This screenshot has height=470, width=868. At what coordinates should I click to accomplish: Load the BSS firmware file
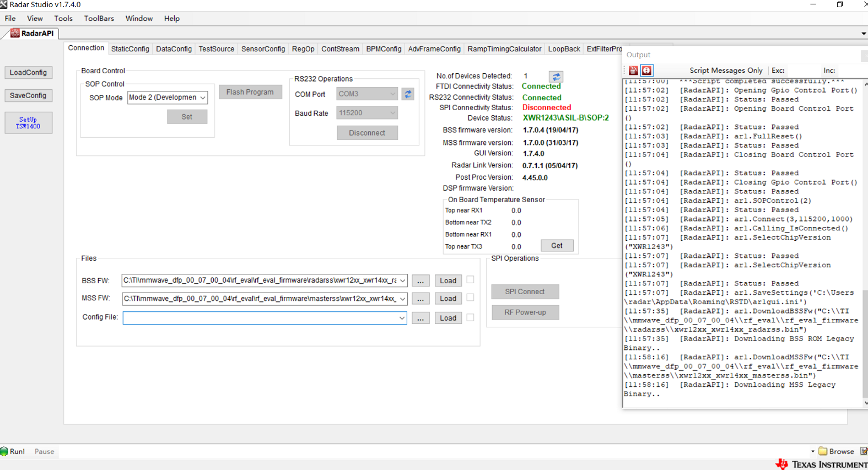pyautogui.click(x=448, y=280)
